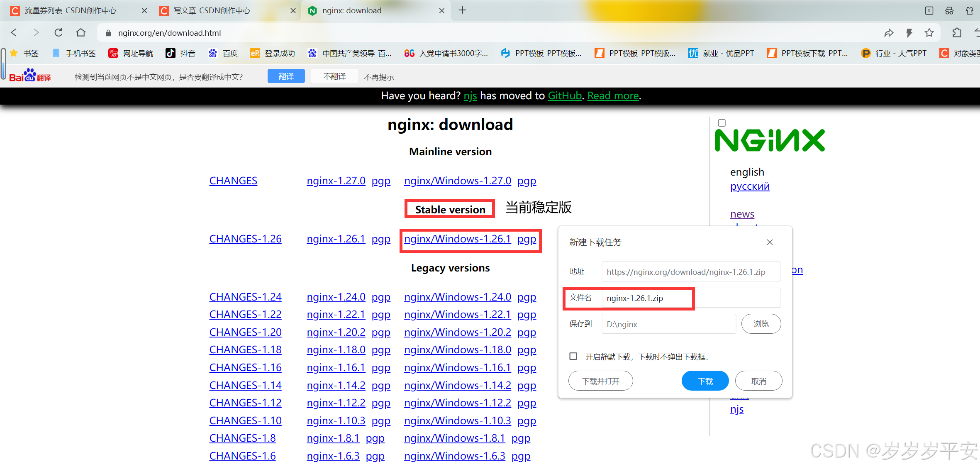The width and height of the screenshot is (980, 467).
Task: Open the 网址导航 bookmark
Action: [x=131, y=53]
